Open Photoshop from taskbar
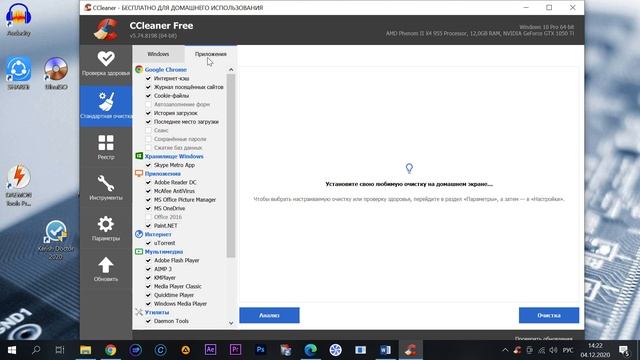Image resolution: width=640 pixels, height=360 pixels. pyautogui.click(x=260, y=350)
